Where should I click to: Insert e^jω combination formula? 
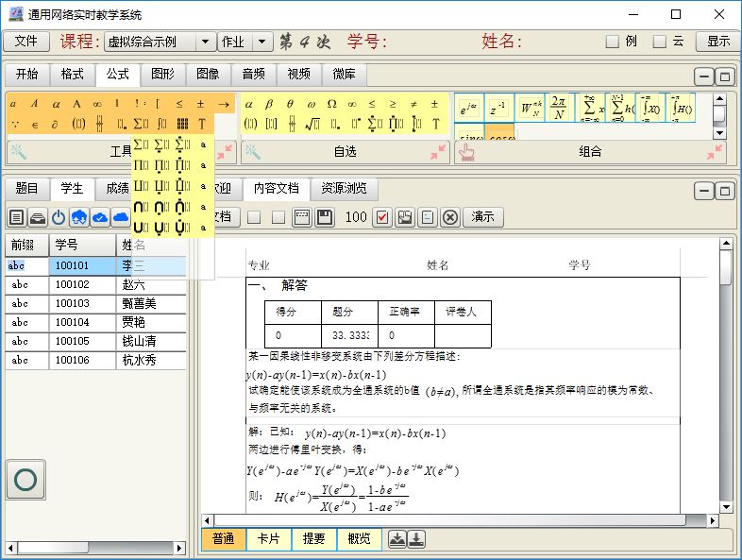469,109
